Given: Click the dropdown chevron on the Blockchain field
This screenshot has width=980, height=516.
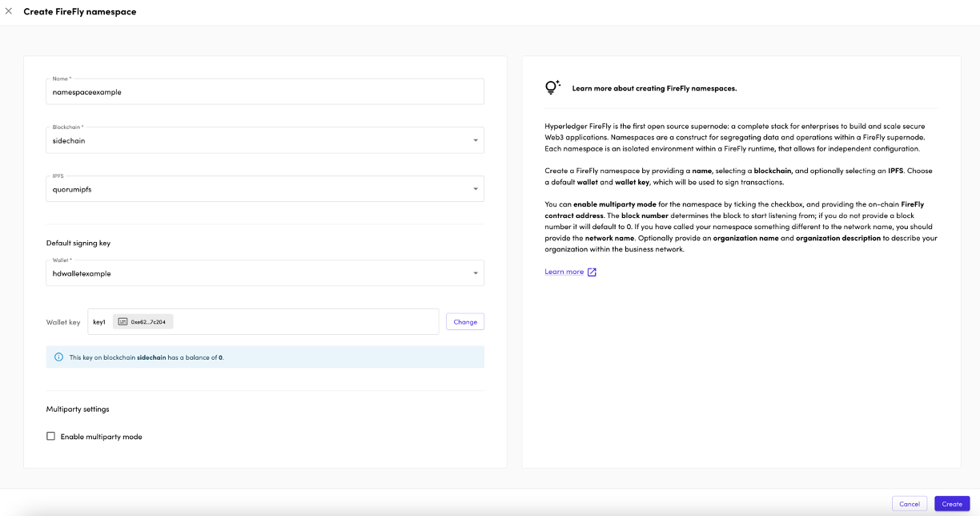Looking at the screenshot, I should pos(476,139).
